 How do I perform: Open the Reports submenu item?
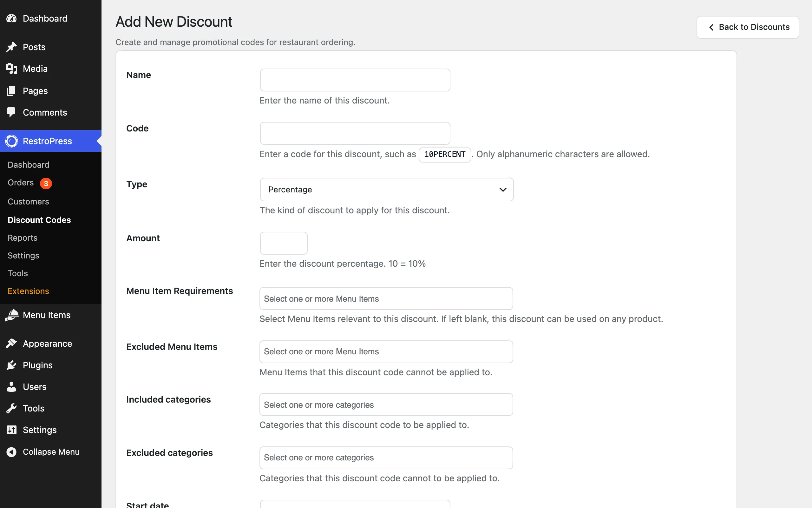tap(23, 237)
